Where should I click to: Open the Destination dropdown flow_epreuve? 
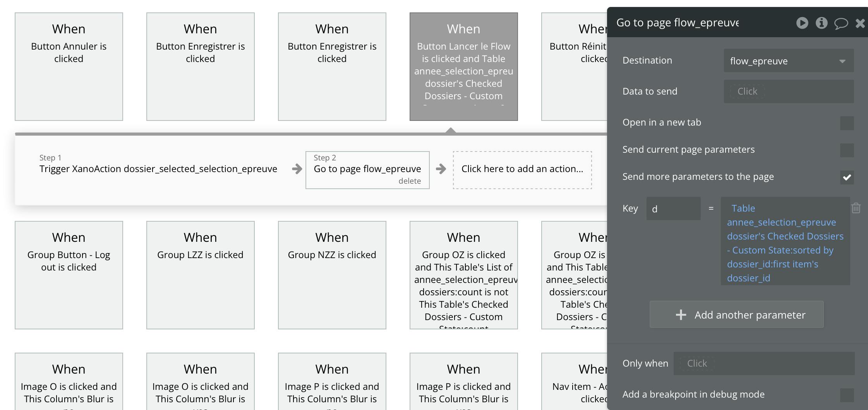point(789,61)
